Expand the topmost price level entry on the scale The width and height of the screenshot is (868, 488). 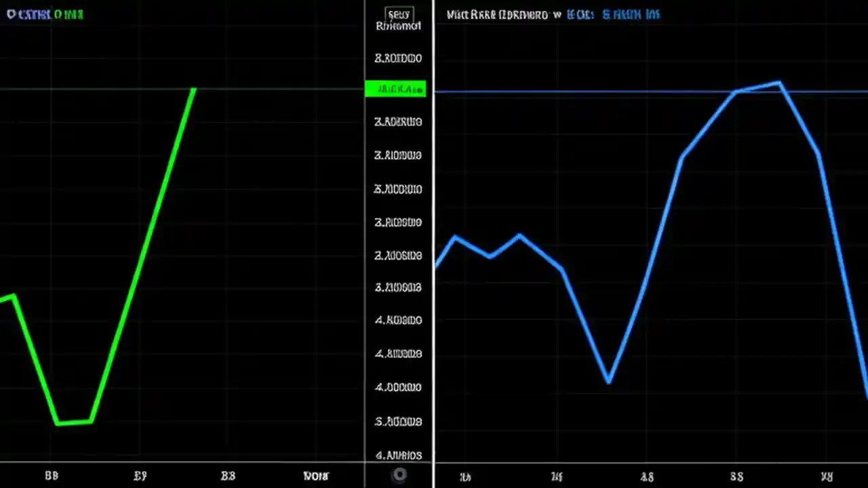click(x=398, y=58)
